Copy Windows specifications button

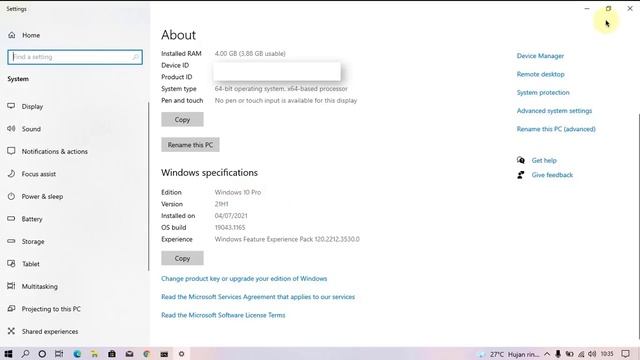[x=182, y=258]
